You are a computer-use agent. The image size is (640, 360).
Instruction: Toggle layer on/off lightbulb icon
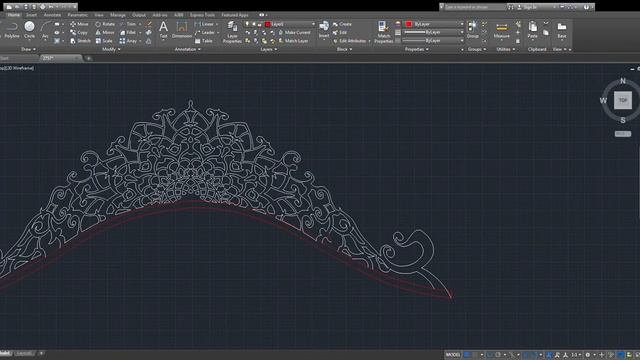coord(247,24)
